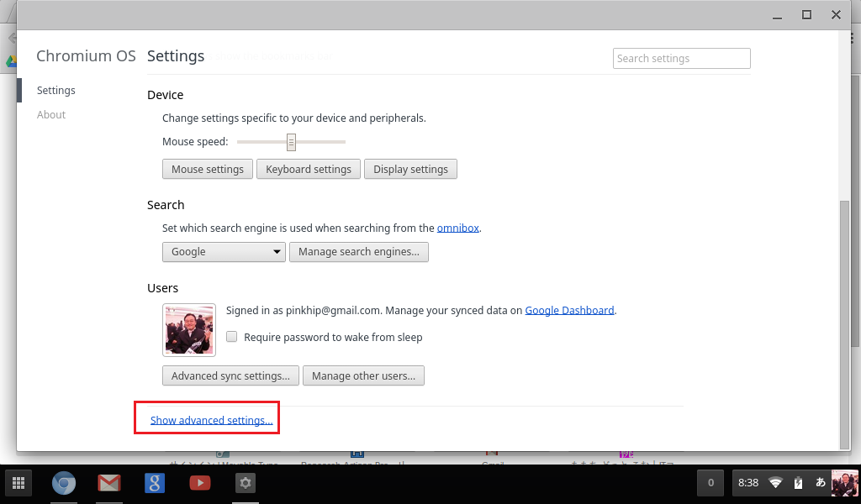Image resolution: width=861 pixels, height=504 pixels.
Task: Click the Device section heading
Action: (x=166, y=95)
